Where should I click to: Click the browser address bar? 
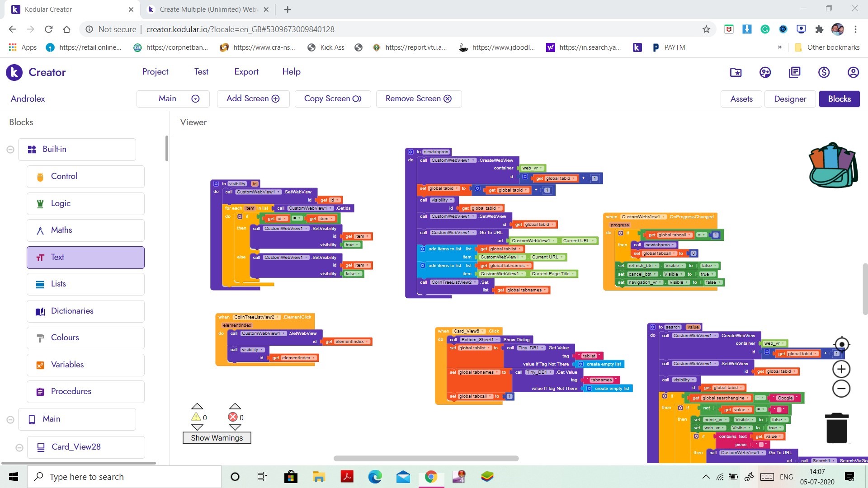(x=398, y=29)
